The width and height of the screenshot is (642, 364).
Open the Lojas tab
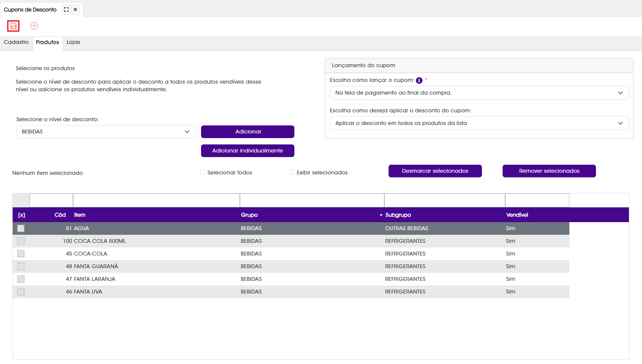[x=73, y=42]
